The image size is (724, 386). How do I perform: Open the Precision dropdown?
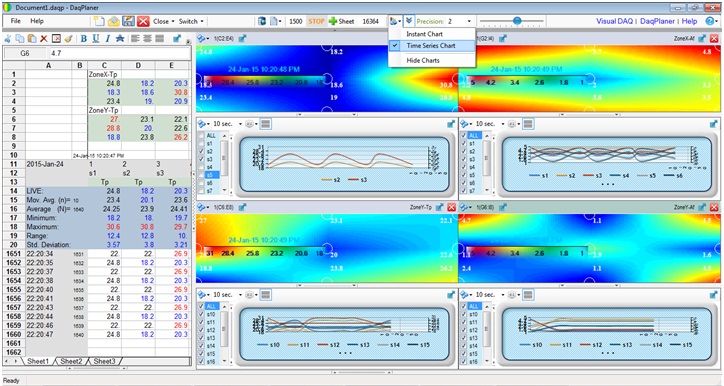coord(470,21)
